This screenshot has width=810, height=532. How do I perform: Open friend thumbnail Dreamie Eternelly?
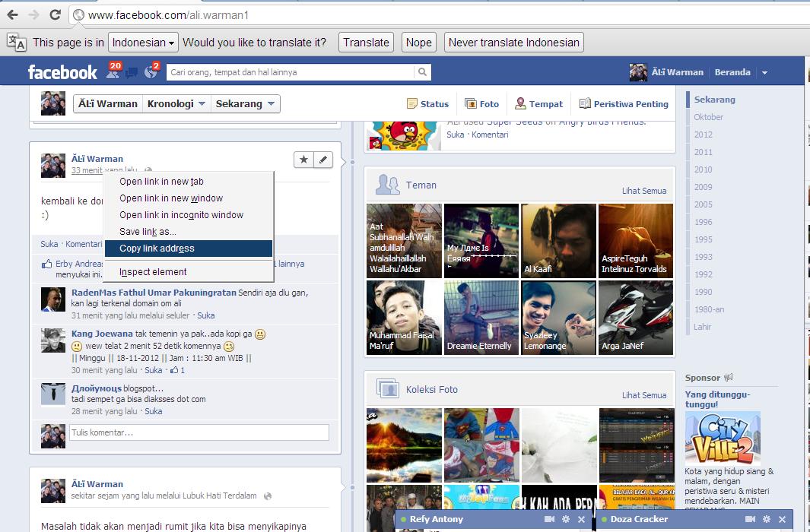tap(481, 318)
